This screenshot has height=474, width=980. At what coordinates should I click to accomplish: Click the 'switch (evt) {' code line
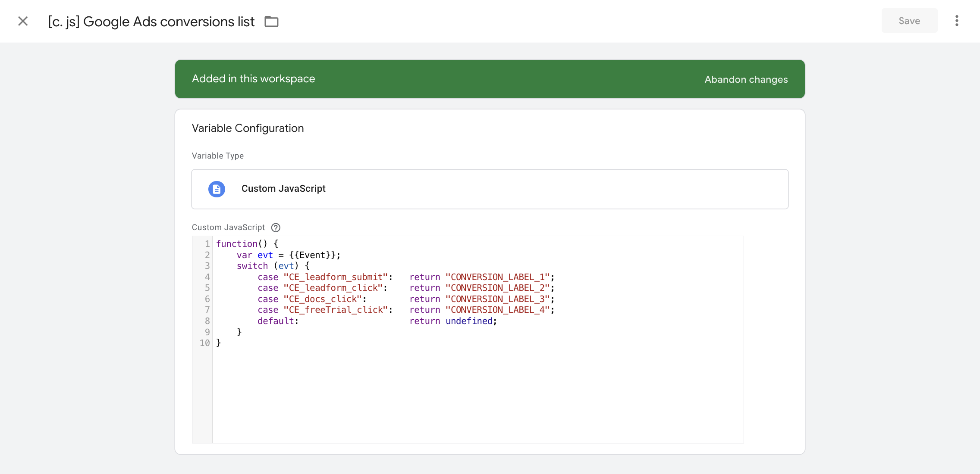click(x=273, y=266)
